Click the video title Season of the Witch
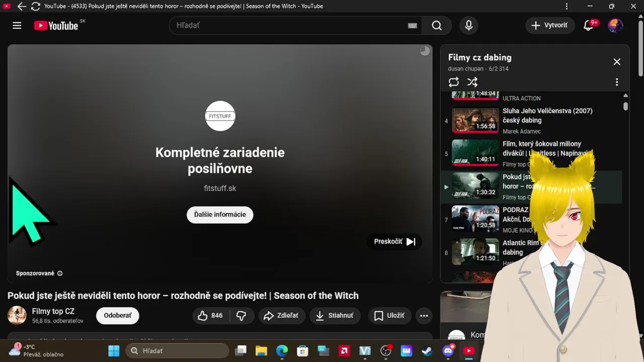Image resolution: width=644 pixels, height=362 pixels. [x=183, y=296]
